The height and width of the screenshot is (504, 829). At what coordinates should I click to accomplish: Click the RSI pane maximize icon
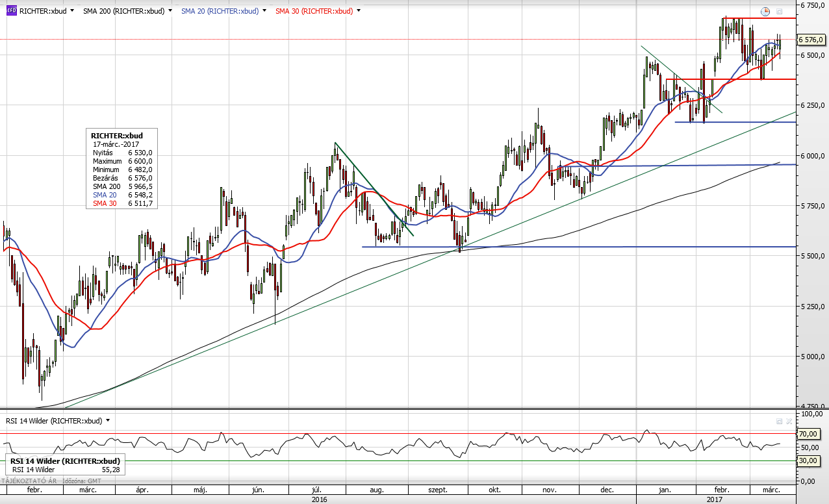tap(780, 421)
